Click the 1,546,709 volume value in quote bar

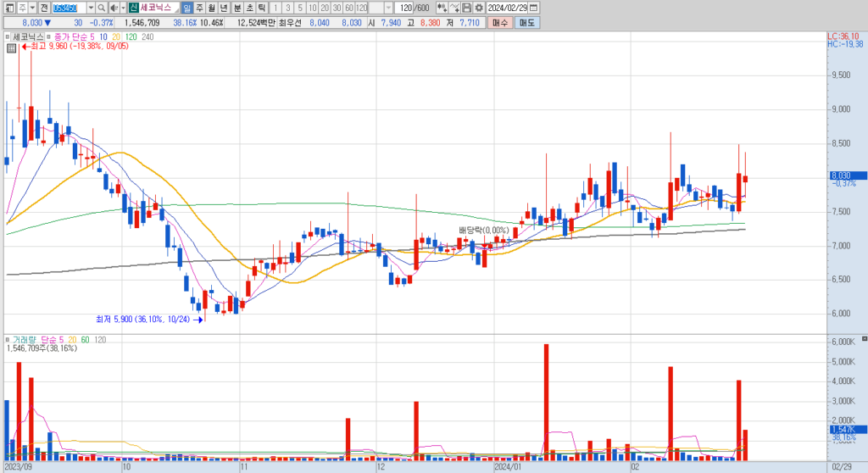(x=142, y=23)
